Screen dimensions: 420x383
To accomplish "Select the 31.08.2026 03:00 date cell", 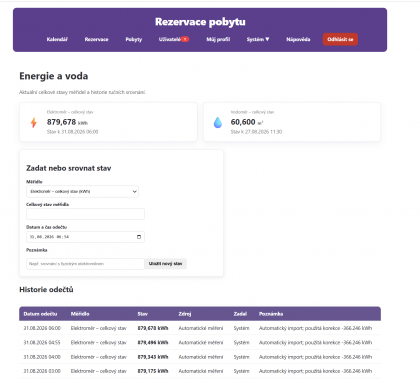I will [42, 371].
